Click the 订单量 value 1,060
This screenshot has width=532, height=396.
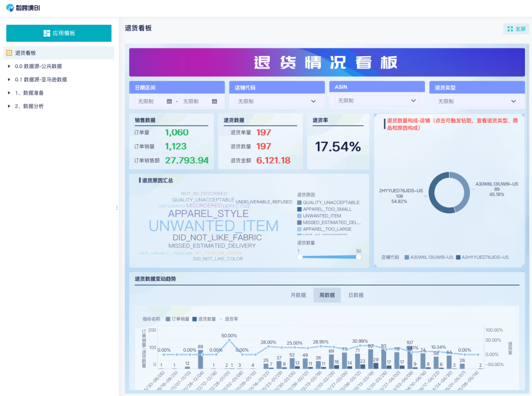click(x=177, y=133)
